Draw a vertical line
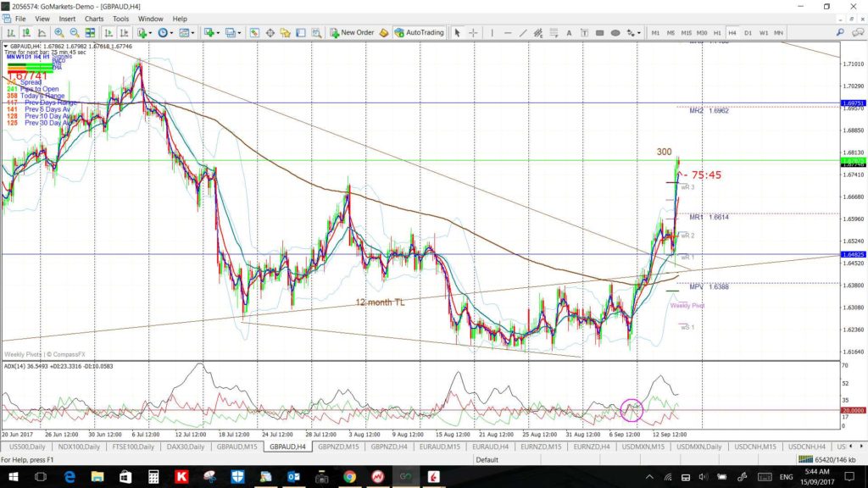The width and height of the screenshot is (868, 488). click(492, 33)
